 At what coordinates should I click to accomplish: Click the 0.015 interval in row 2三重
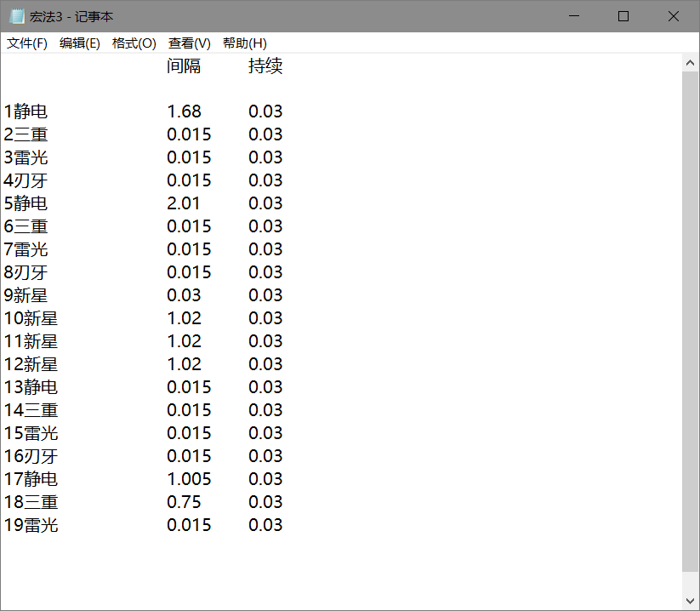coord(189,134)
